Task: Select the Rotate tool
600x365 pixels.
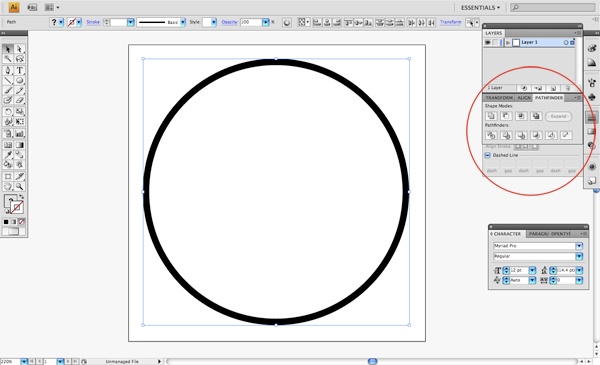Action: click(x=8, y=112)
